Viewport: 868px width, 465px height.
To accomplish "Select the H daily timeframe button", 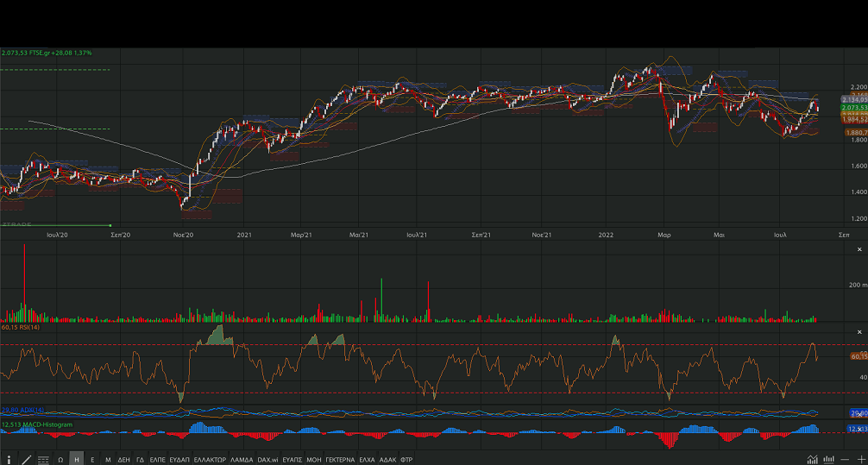I will 77,460.
